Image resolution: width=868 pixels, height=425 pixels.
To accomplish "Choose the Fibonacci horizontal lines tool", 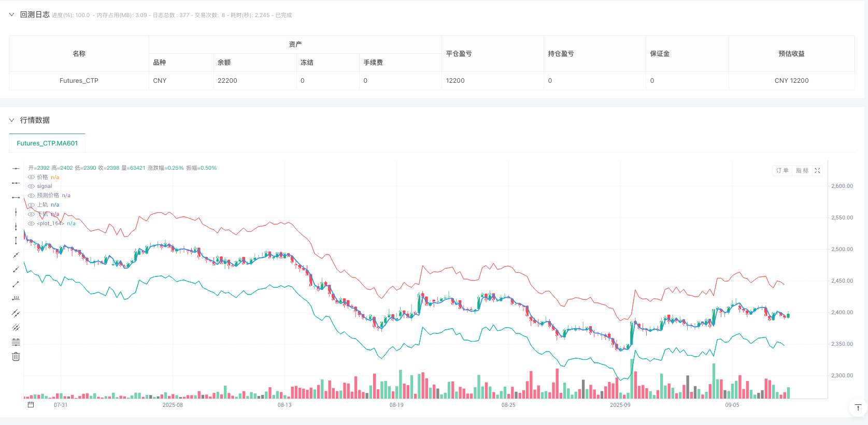I will click(16, 342).
